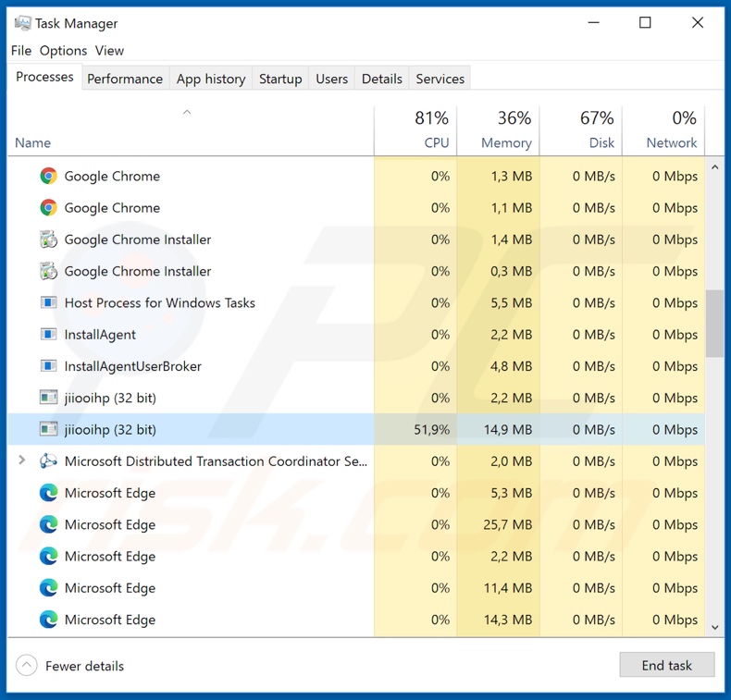Select the Processes tab
Screen dimensions: 731x700
point(44,77)
